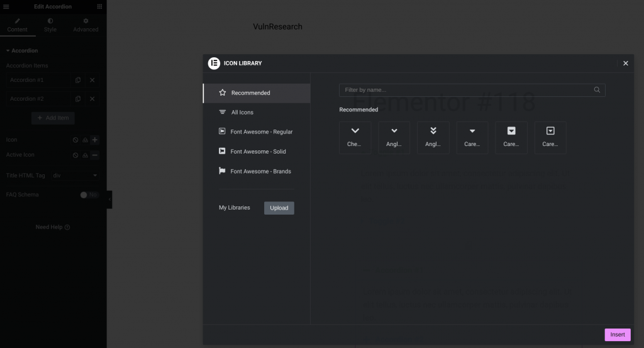The width and height of the screenshot is (644, 348).
Task: Upload SVG for Icon setting
Action: pyautogui.click(x=85, y=140)
